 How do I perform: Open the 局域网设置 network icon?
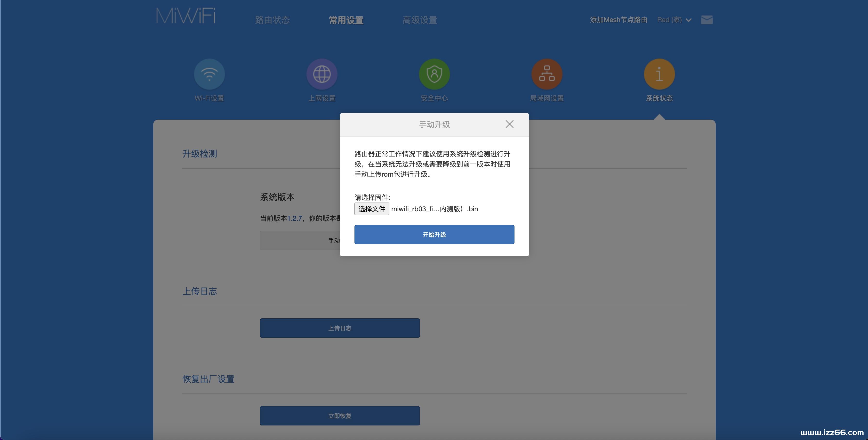547,74
